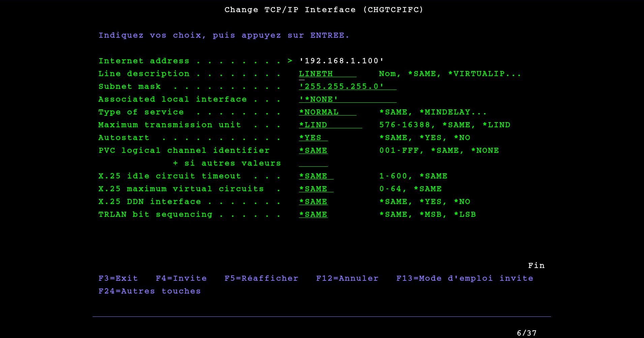Select the Subnet mask input field
644x338 pixels.
click(347, 87)
